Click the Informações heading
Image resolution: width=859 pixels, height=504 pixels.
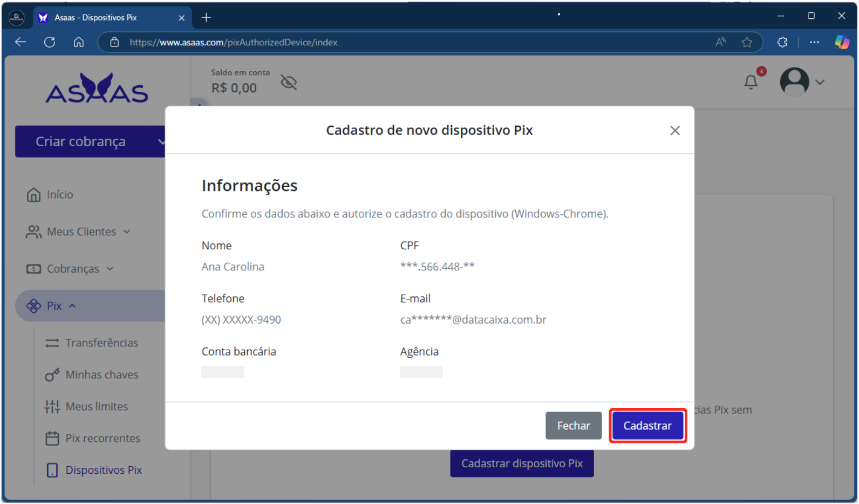(x=250, y=186)
